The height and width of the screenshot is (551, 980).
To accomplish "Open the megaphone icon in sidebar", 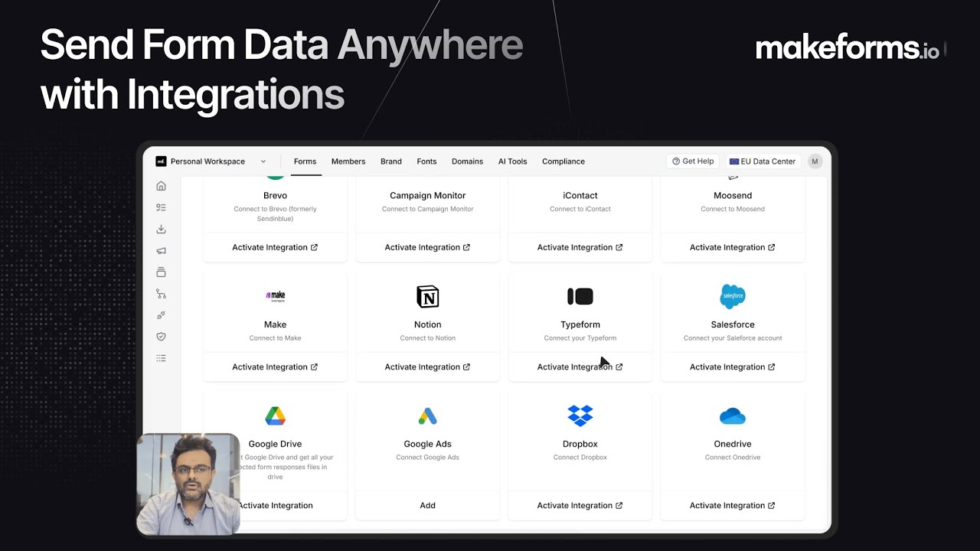I will 161,250.
